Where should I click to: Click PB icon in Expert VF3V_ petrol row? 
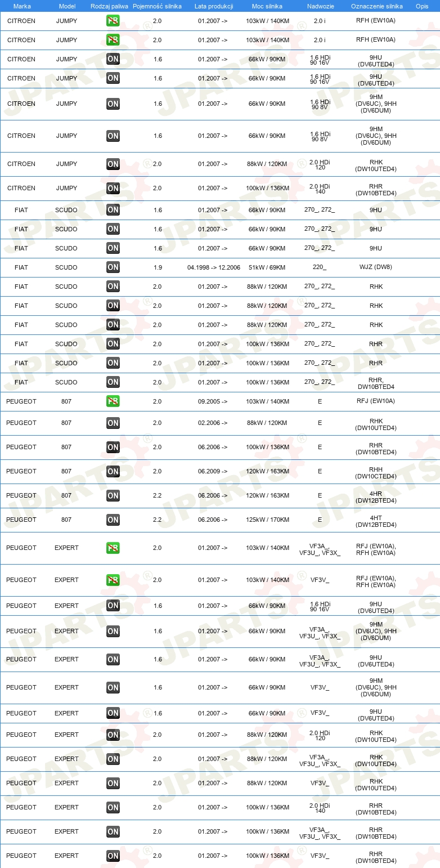point(113,580)
